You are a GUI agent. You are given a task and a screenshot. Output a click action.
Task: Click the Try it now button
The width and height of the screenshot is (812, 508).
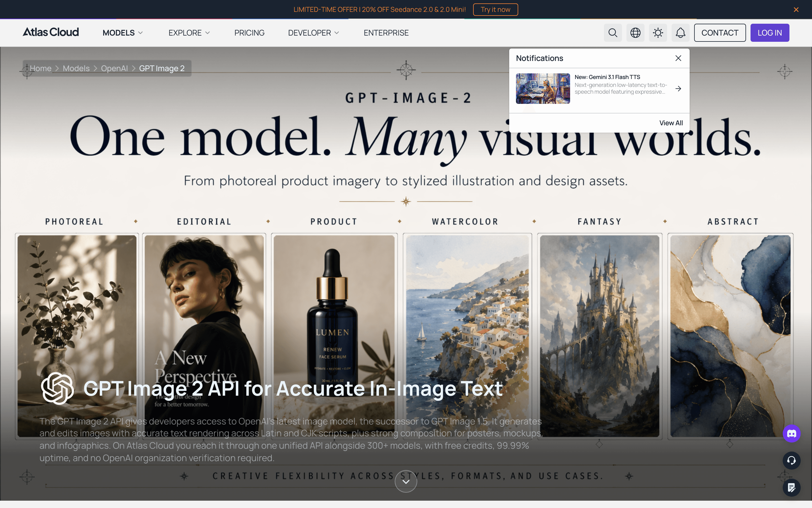(495, 9)
